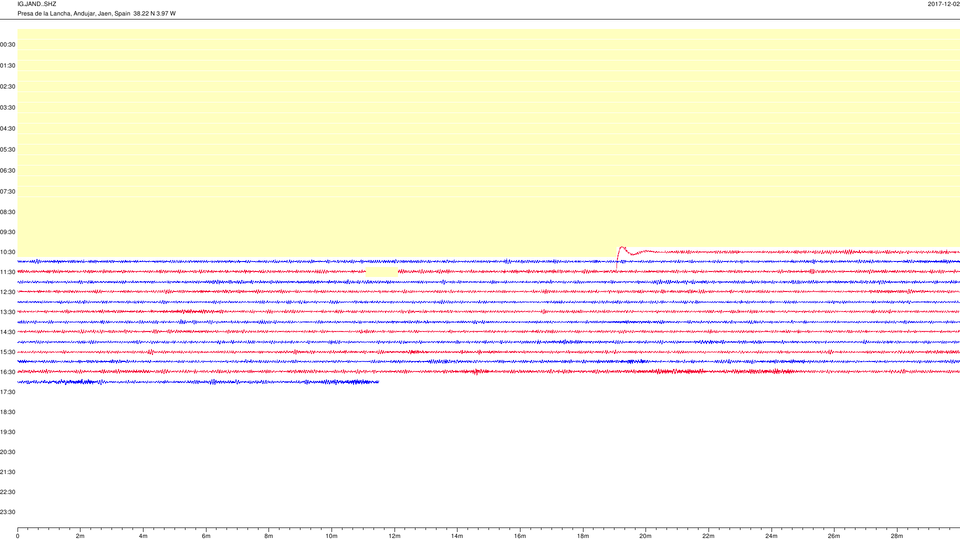
Task: Select the 22:30 time label
Action: click(x=8, y=492)
